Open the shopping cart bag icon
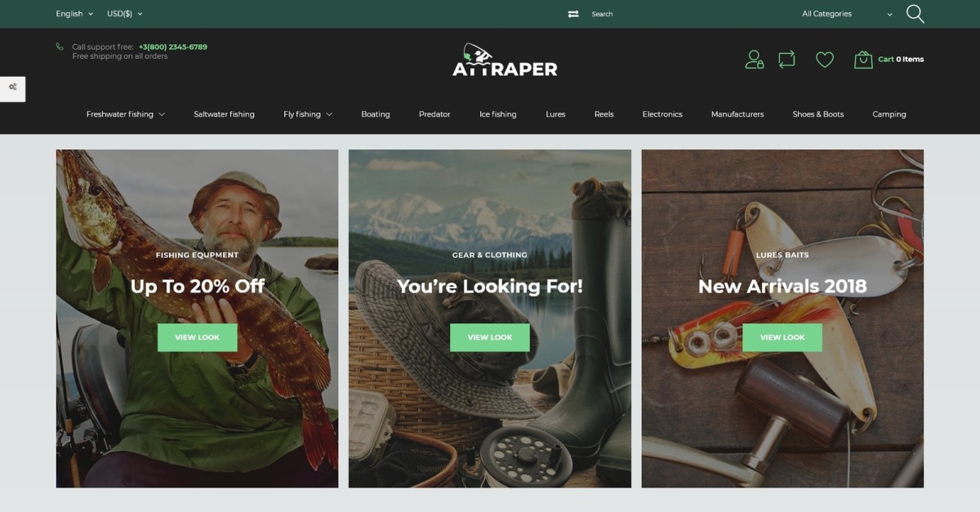This screenshot has height=512, width=980. click(863, 60)
